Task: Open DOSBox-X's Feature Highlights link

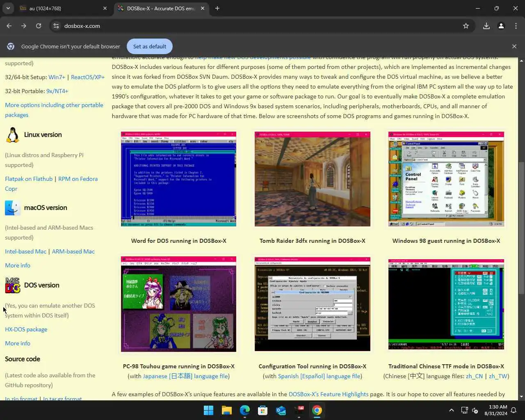Action: point(329,394)
